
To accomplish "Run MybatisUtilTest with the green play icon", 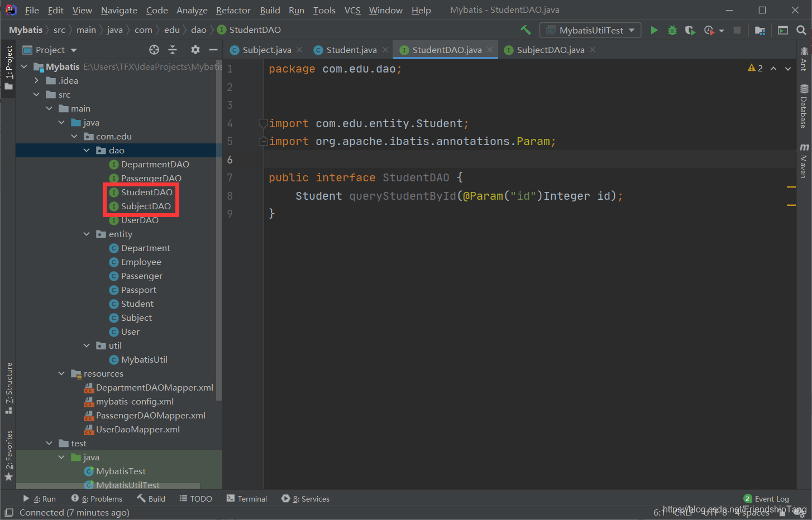I will [x=654, y=30].
